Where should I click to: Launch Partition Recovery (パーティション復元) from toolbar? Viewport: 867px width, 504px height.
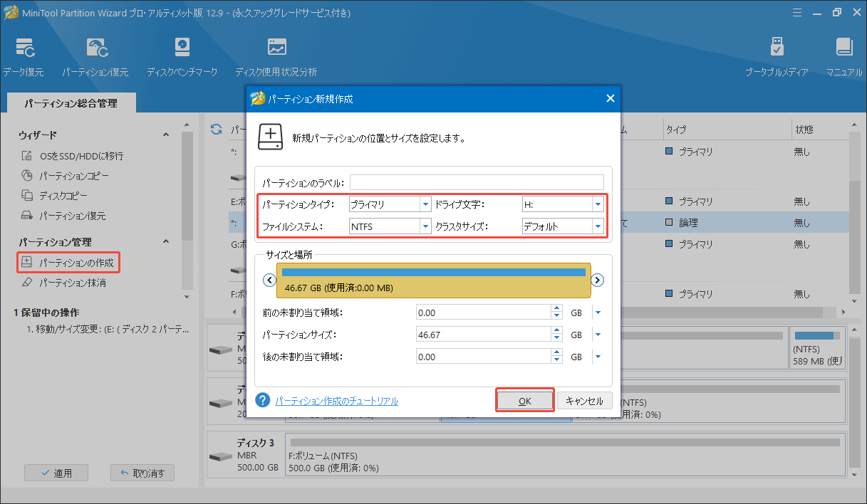pyautogui.click(x=95, y=57)
